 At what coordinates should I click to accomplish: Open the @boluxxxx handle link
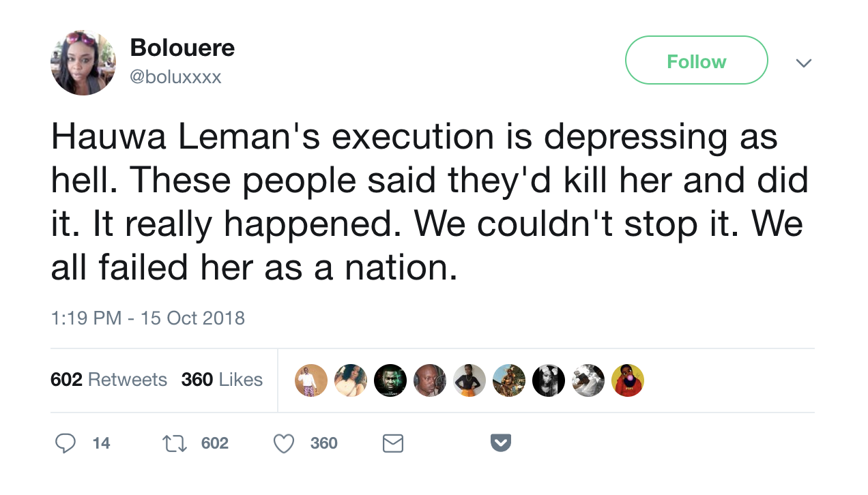click(175, 77)
